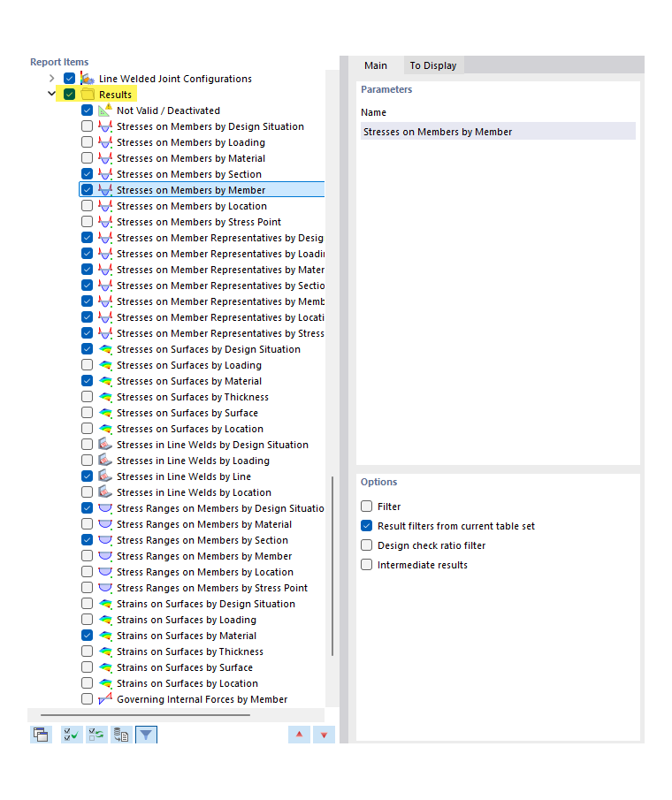Select Stresses on Member Representatives by Section row
Viewport: 672px width, 800px height.
(220, 286)
